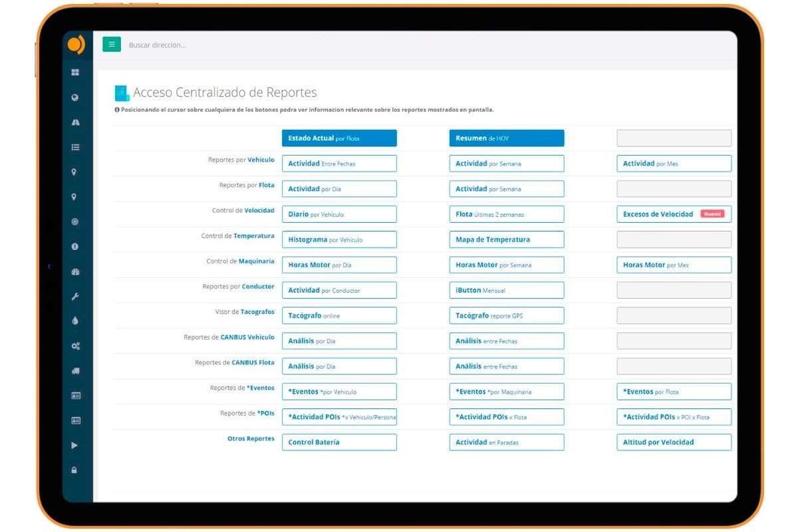
Task: Click the 'Otros Reportes' link
Action: coord(251,439)
